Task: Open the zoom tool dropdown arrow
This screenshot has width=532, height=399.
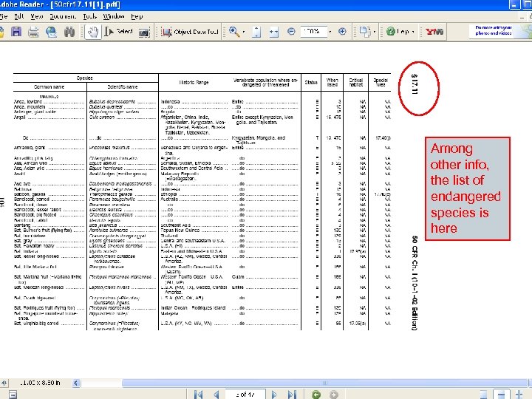Action: pyautogui.click(x=244, y=32)
